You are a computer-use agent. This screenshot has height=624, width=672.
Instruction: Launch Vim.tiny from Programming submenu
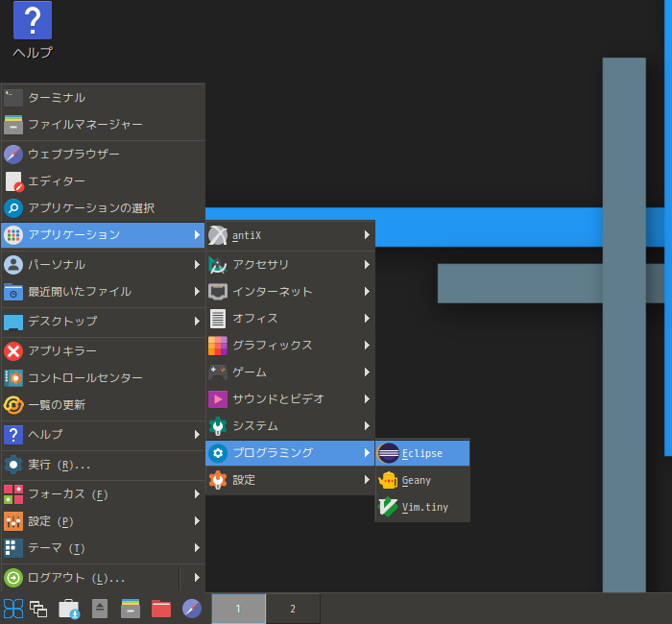[x=422, y=508]
